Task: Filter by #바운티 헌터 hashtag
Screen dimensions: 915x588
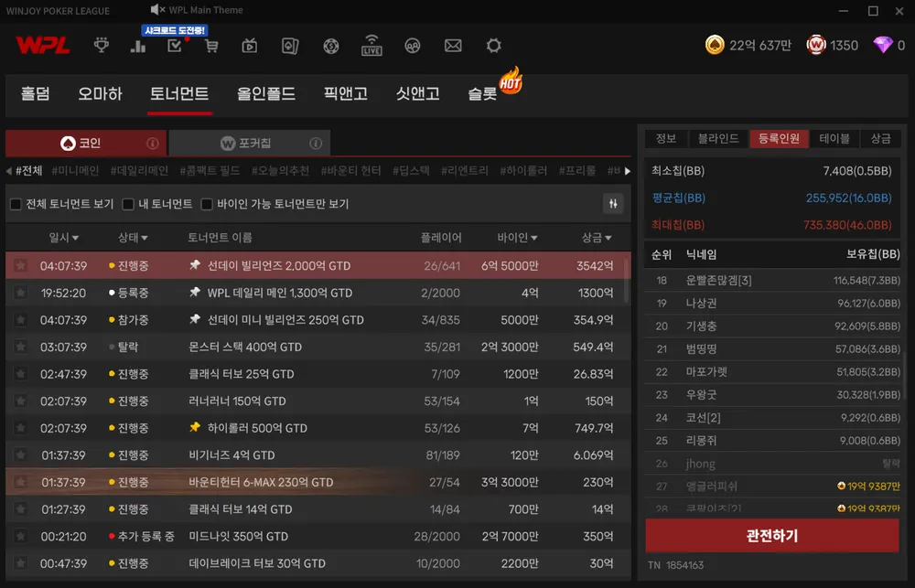Action: coord(350,170)
